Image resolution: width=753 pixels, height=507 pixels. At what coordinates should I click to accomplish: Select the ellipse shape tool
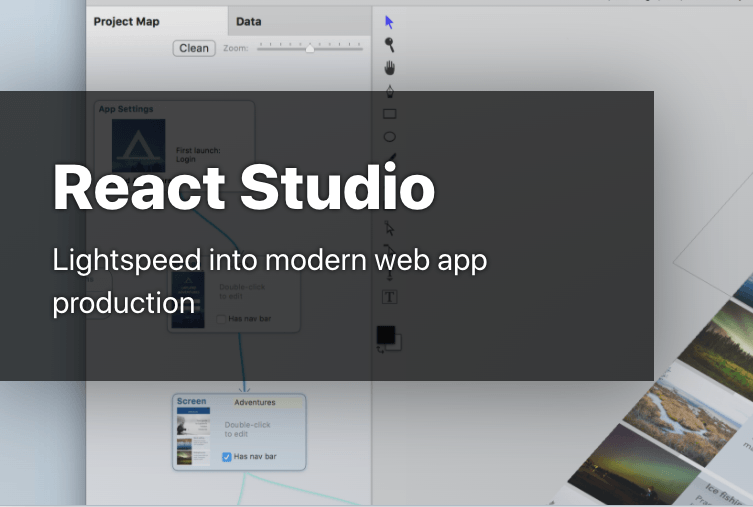tap(389, 137)
